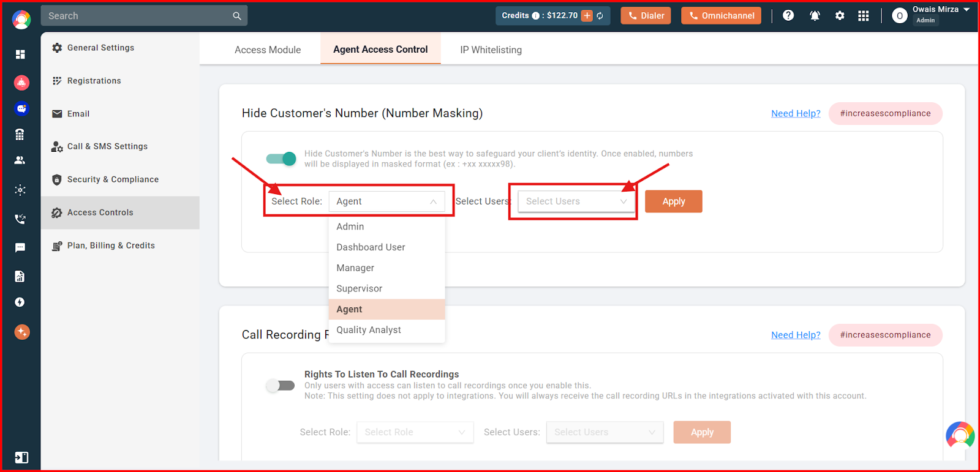Choose Agent from the role list

[x=386, y=309]
